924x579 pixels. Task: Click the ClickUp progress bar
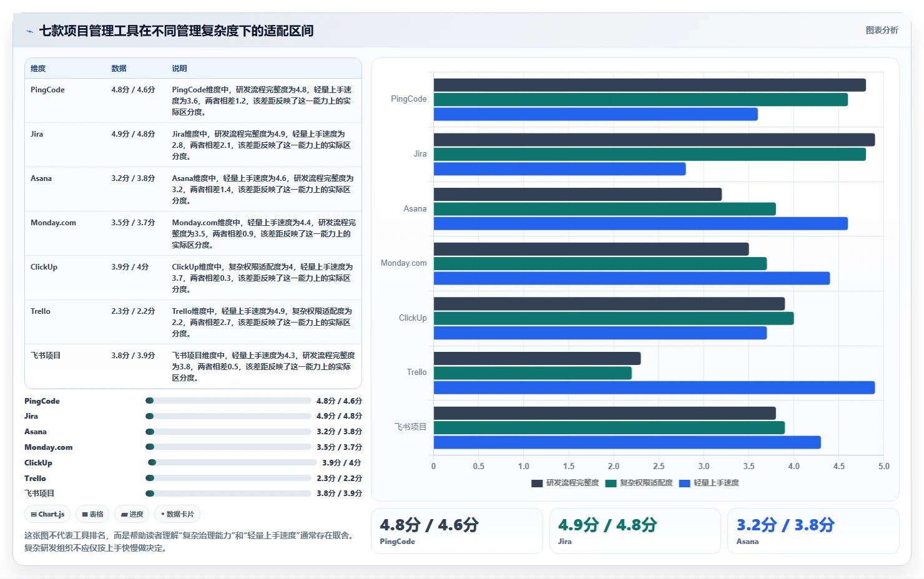pyautogui.click(x=232, y=462)
